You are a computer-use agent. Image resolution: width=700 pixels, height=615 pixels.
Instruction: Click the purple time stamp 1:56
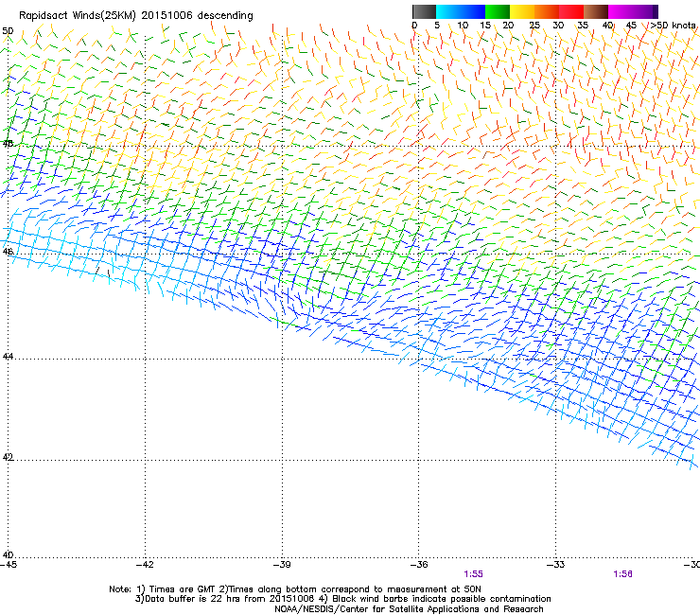[622, 574]
